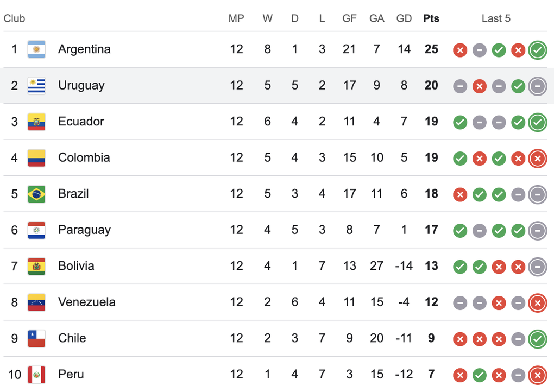554x392 pixels.
Task: Select the GD column header
Action: [x=404, y=18]
